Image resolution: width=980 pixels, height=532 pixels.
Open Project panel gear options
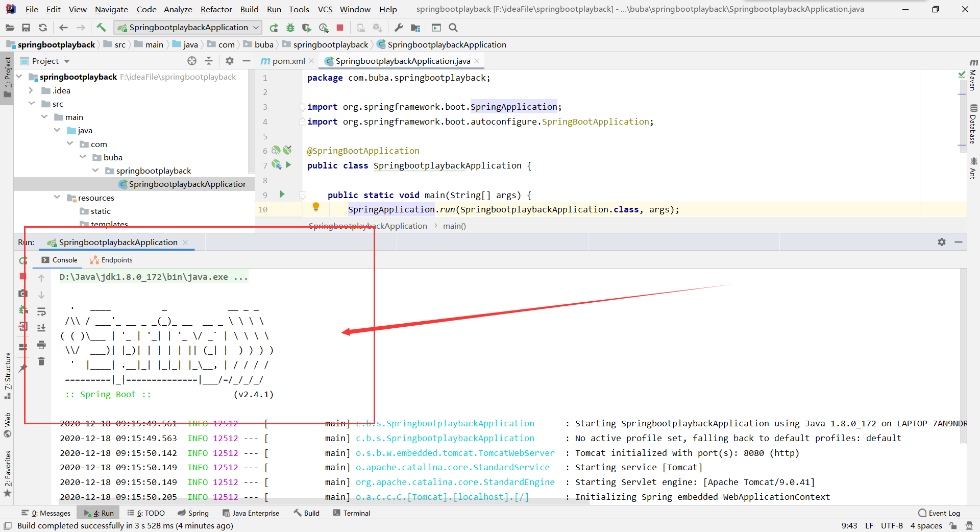tap(230, 61)
